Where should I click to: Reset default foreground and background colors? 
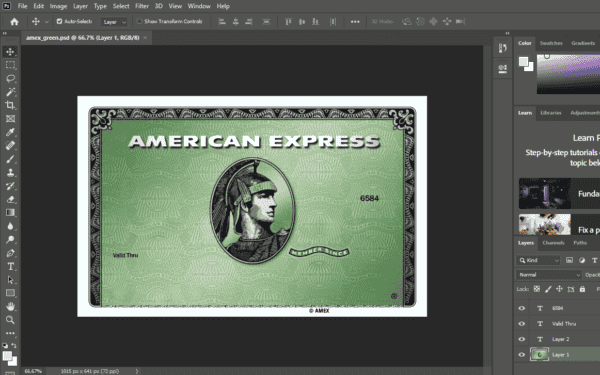tap(5, 346)
